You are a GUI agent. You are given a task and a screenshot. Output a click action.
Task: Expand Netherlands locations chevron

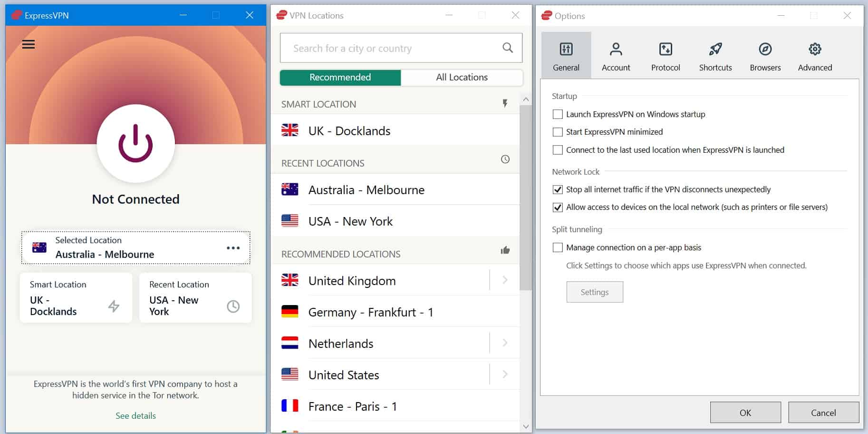(x=505, y=343)
